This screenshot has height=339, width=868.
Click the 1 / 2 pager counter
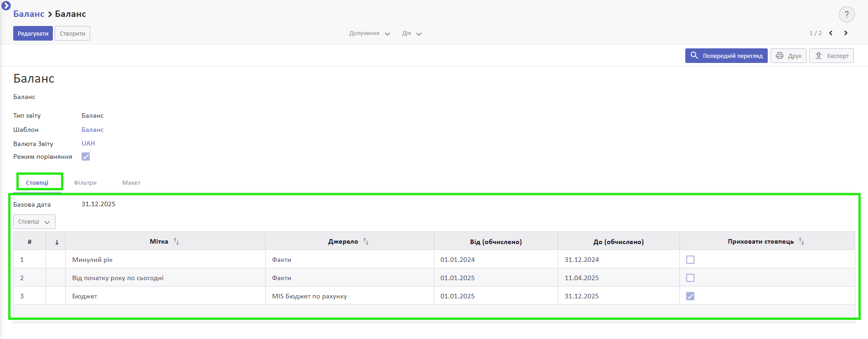click(816, 33)
